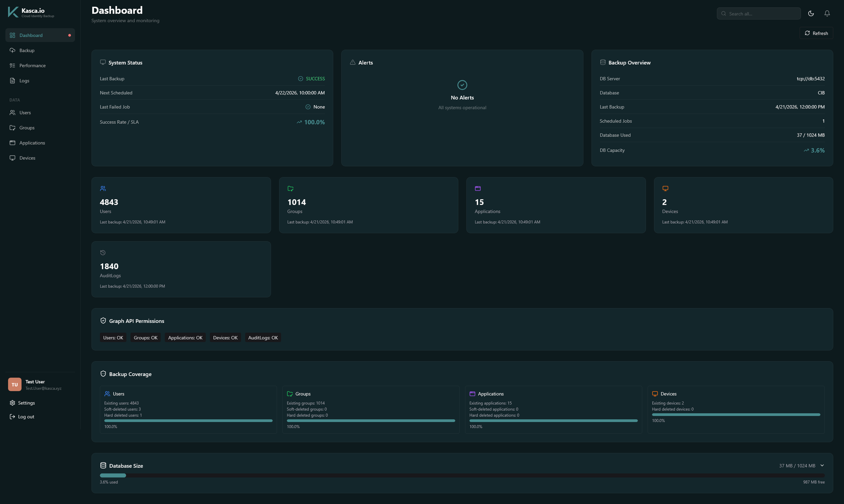Click the Database Size cylinder icon
Image resolution: width=844 pixels, height=504 pixels.
click(x=103, y=465)
